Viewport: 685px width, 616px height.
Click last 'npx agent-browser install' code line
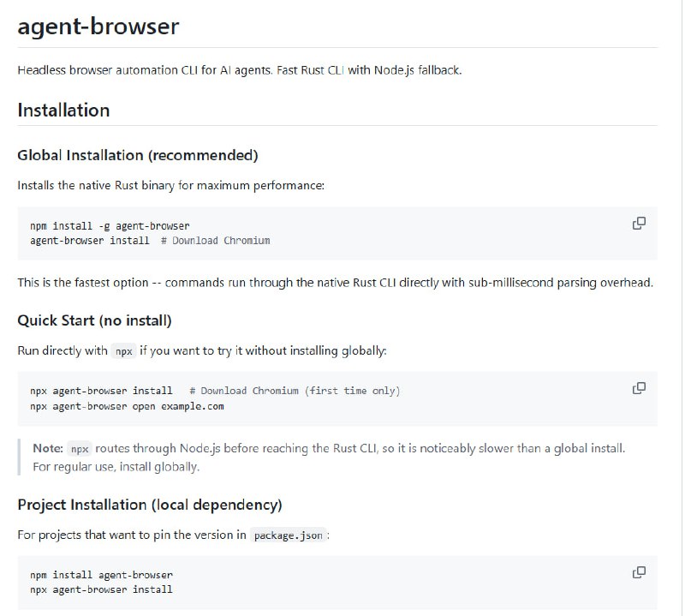click(101, 589)
